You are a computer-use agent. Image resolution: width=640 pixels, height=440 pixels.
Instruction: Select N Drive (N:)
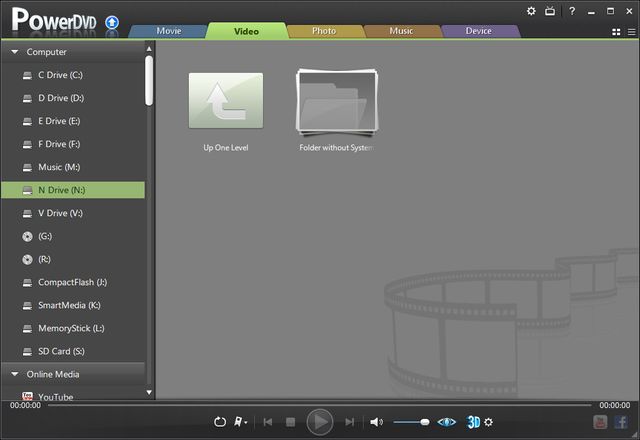[x=73, y=190]
